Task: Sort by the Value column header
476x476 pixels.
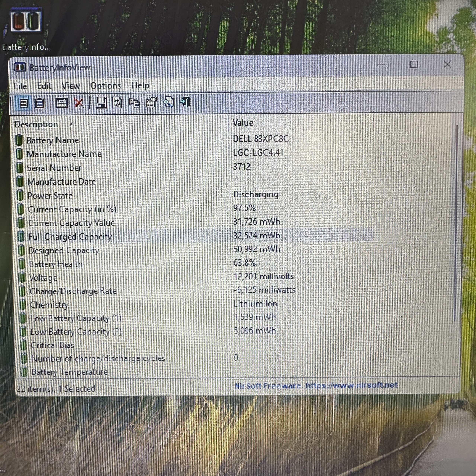Action: [x=243, y=123]
